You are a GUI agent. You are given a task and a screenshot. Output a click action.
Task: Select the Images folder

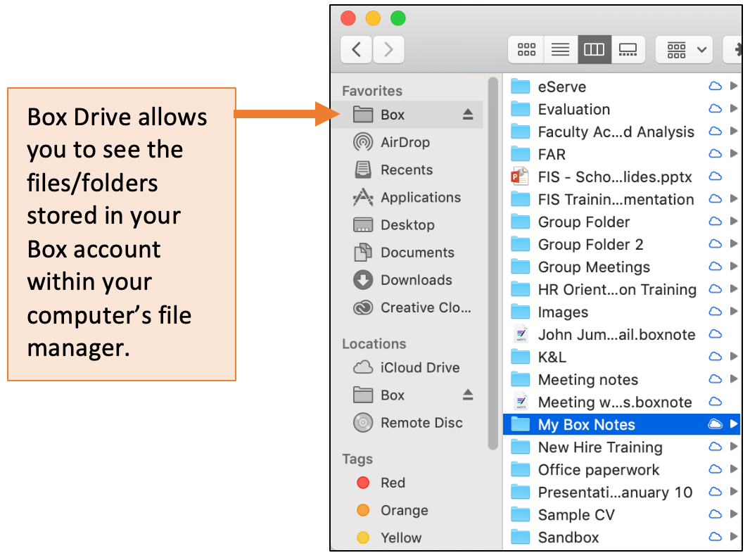[x=621, y=312]
